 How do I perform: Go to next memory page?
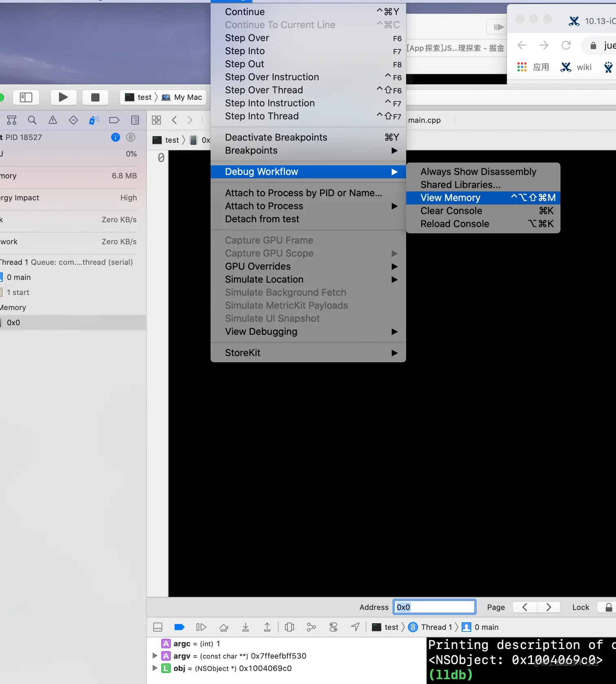pyautogui.click(x=548, y=607)
